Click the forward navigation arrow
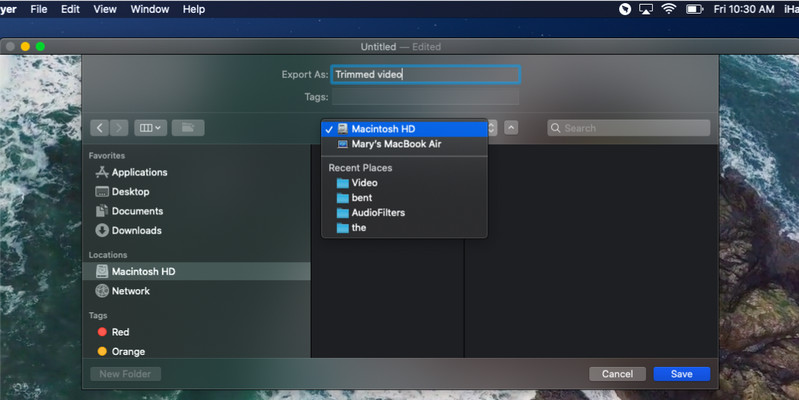 tap(119, 128)
